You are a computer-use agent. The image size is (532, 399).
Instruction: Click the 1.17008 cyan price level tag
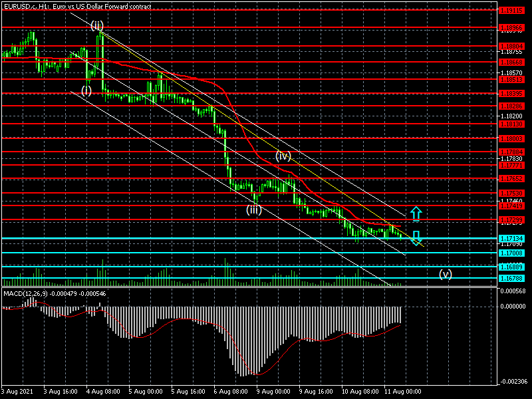pyautogui.click(x=511, y=253)
